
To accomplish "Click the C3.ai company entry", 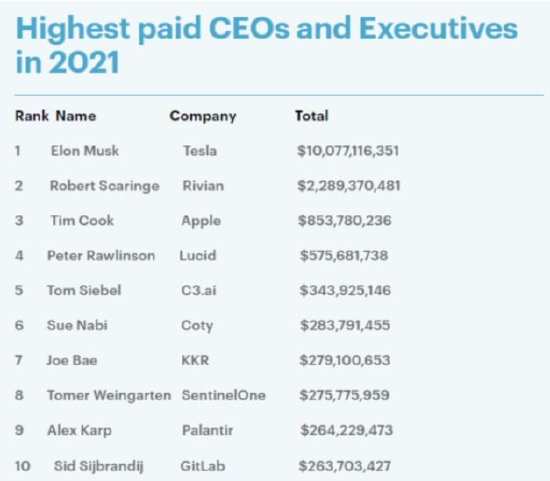I will [199, 290].
